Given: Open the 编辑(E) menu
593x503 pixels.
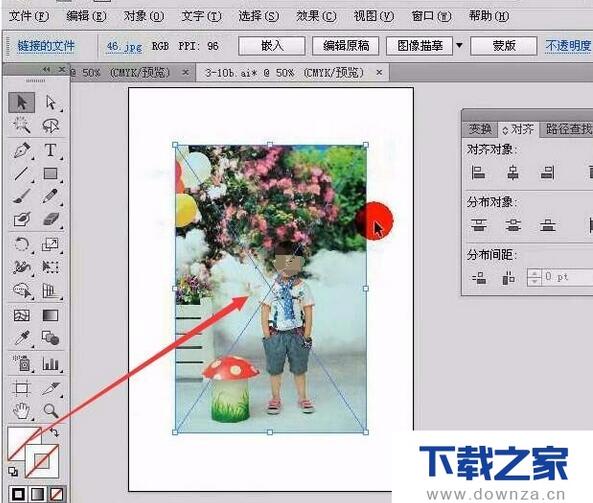Looking at the screenshot, I should coord(86,16).
